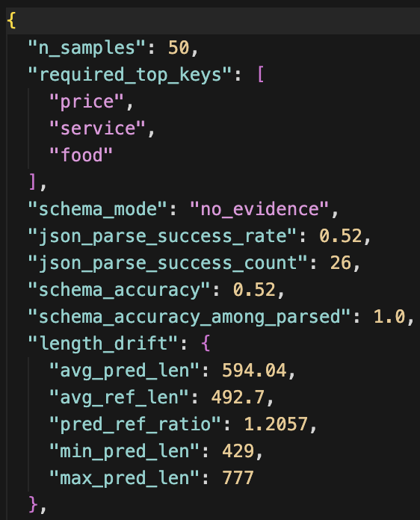Click the max_pred_len value 777

pyautogui.click(x=238, y=478)
